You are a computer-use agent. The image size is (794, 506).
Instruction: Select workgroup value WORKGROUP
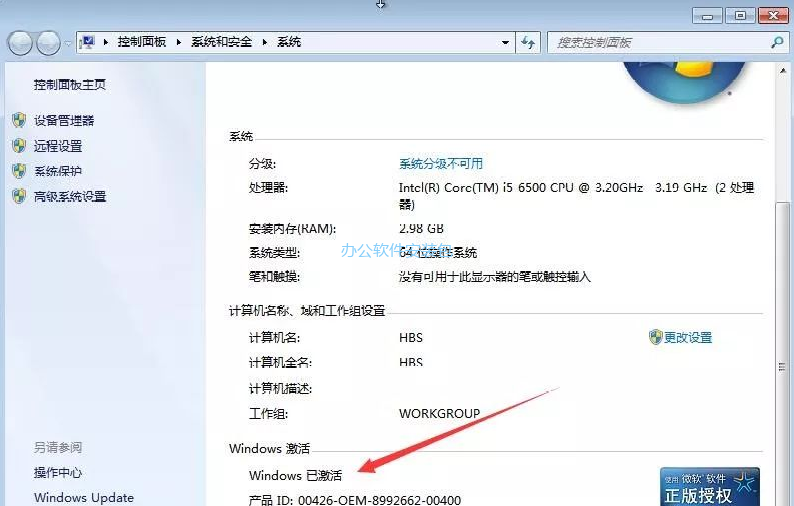click(x=439, y=414)
